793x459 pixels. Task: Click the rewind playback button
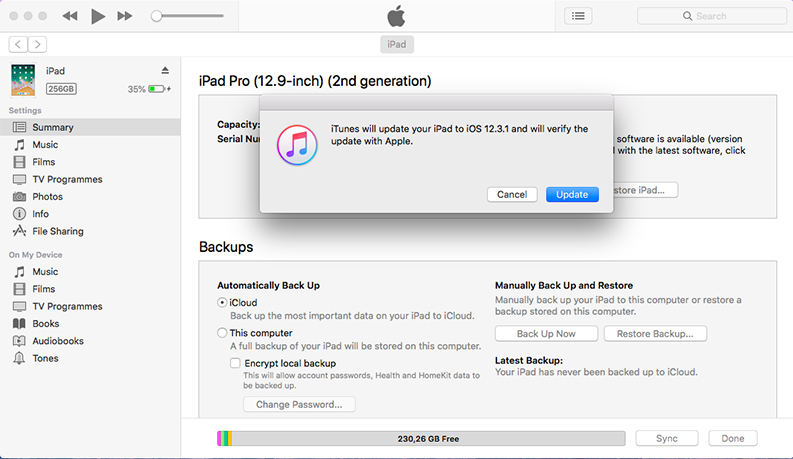coord(70,16)
